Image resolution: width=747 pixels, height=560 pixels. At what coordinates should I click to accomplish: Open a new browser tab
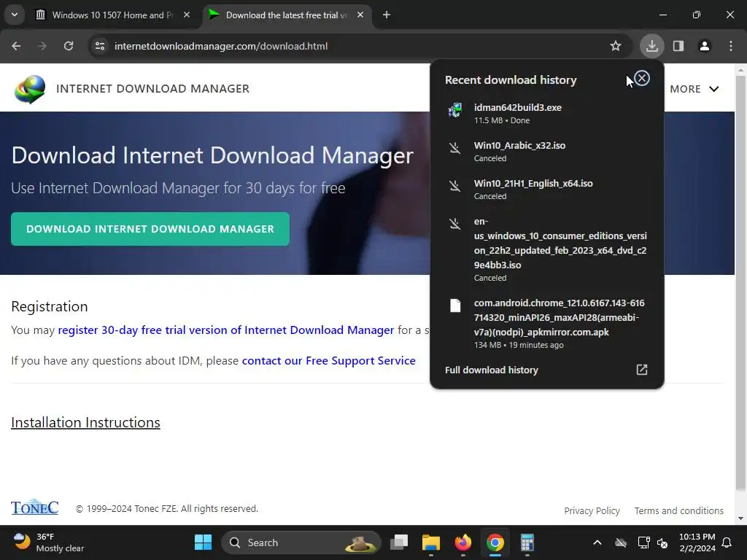pos(387,15)
